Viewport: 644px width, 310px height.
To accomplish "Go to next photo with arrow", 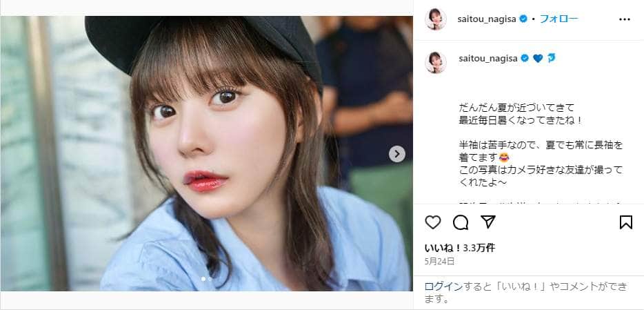I will [x=396, y=154].
